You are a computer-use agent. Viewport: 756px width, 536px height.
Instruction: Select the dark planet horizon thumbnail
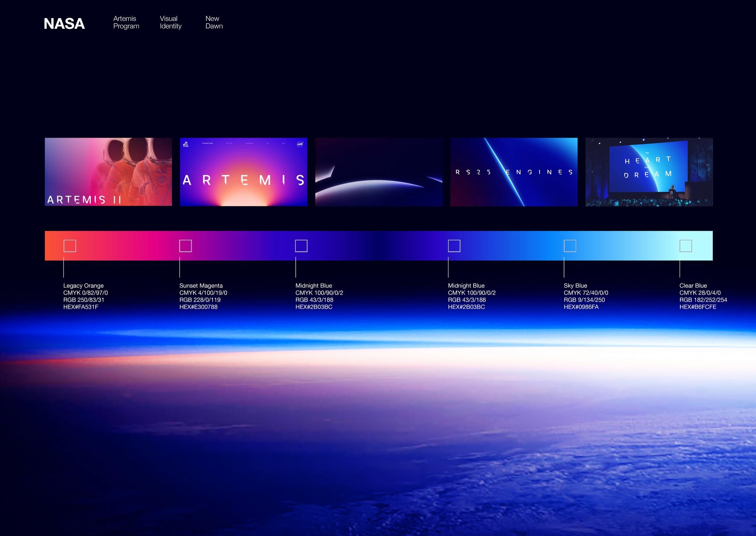[x=379, y=172]
